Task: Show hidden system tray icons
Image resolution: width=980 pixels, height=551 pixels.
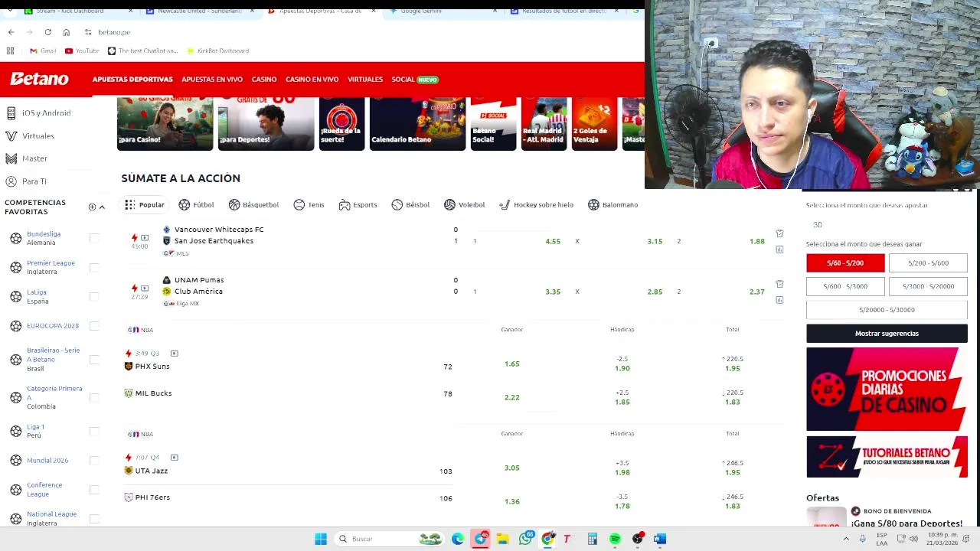Action: [846, 539]
